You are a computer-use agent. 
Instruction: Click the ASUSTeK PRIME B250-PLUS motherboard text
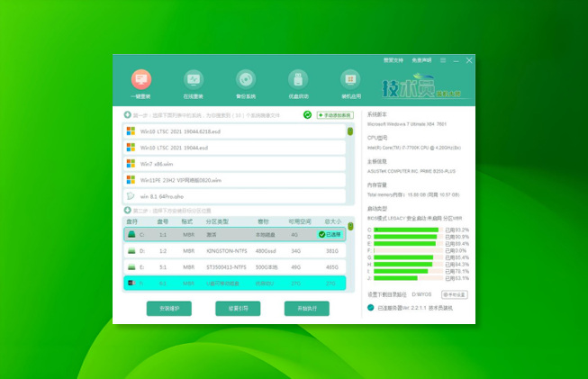pos(412,171)
